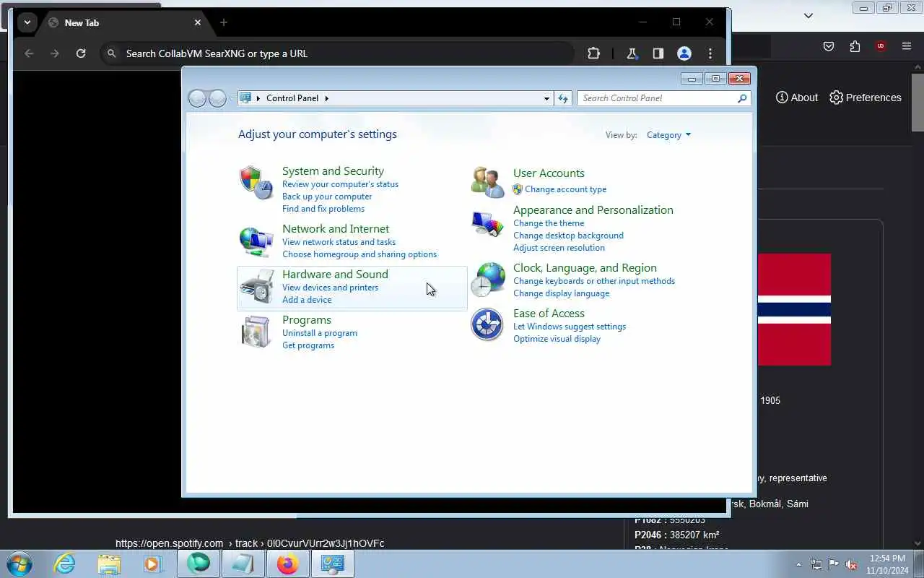Screen dimensions: 924x578
Task: Click uBlock Origin icon in Firefox toolbar
Action: [881, 46]
